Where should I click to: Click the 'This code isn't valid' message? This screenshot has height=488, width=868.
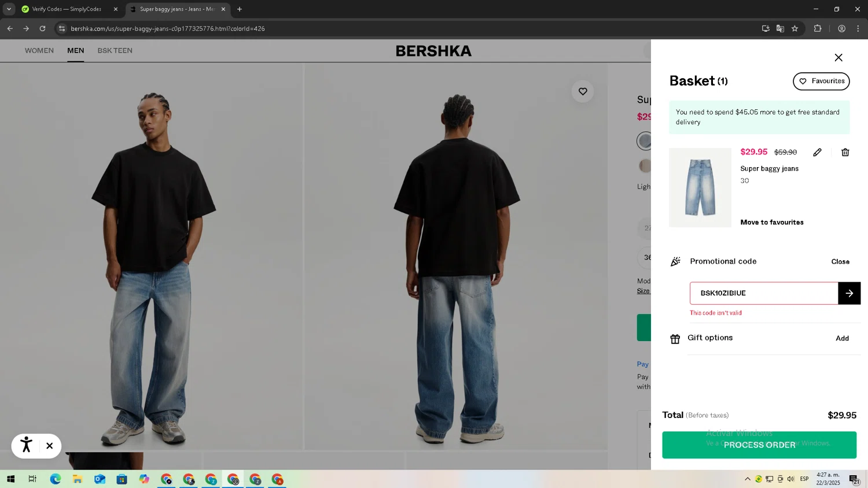(x=716, y=313)
